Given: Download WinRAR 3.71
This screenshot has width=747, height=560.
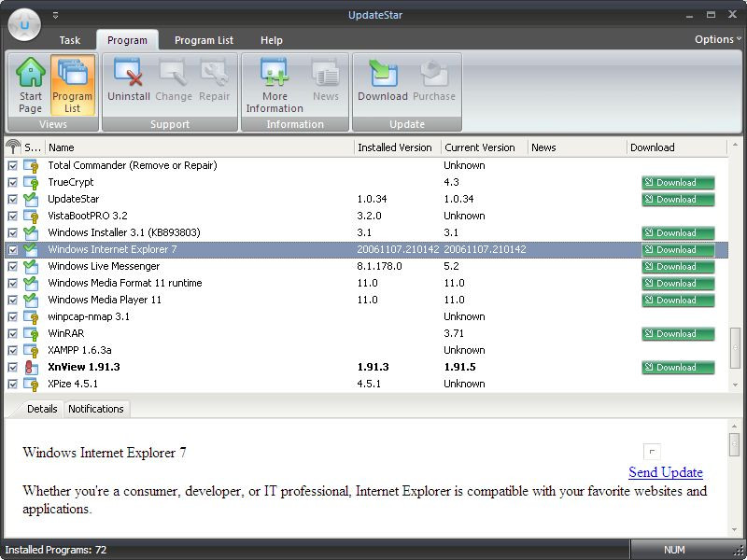Looking at the screenshot, I should [x=678, y=333].
